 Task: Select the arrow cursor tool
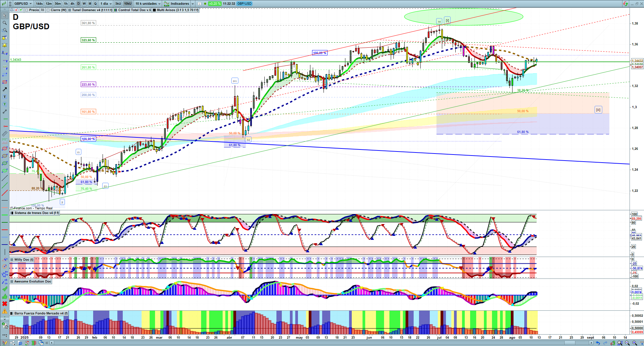pyautogui.click(x=5, y=15)
